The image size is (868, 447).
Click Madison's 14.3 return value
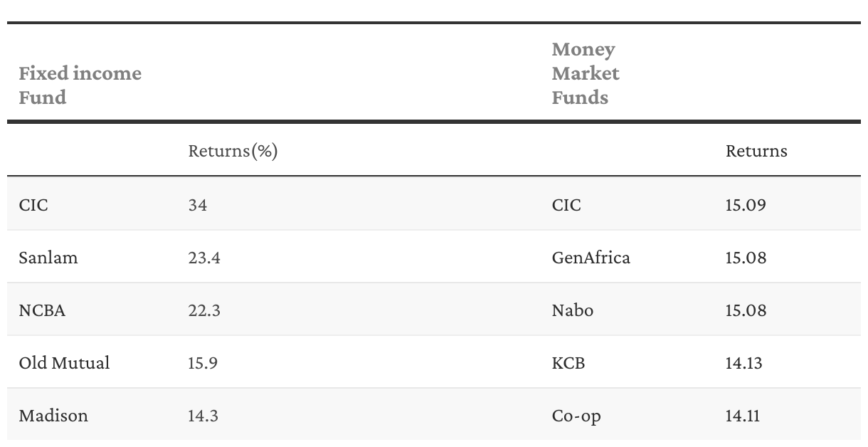pos(203,416)
